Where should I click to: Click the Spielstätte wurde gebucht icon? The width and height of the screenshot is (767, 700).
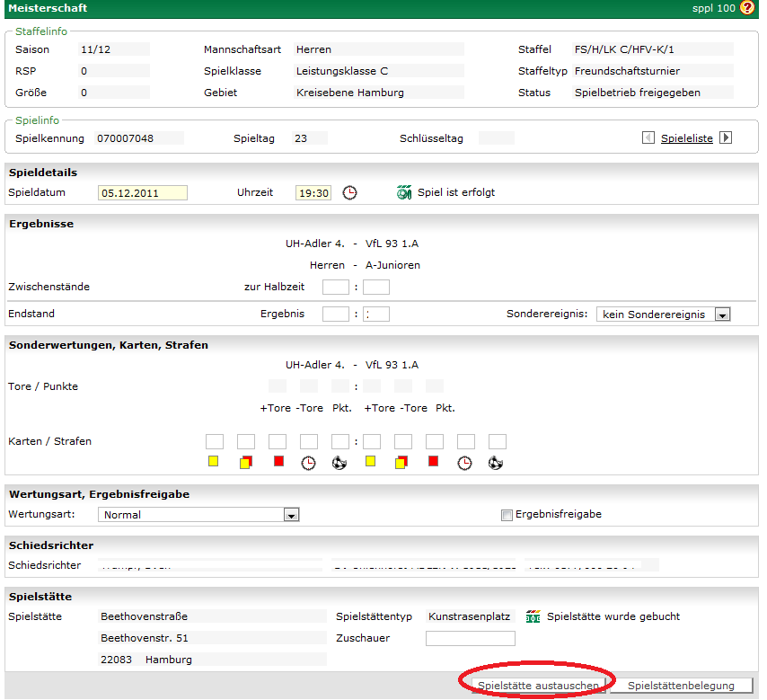coord(533,616)
